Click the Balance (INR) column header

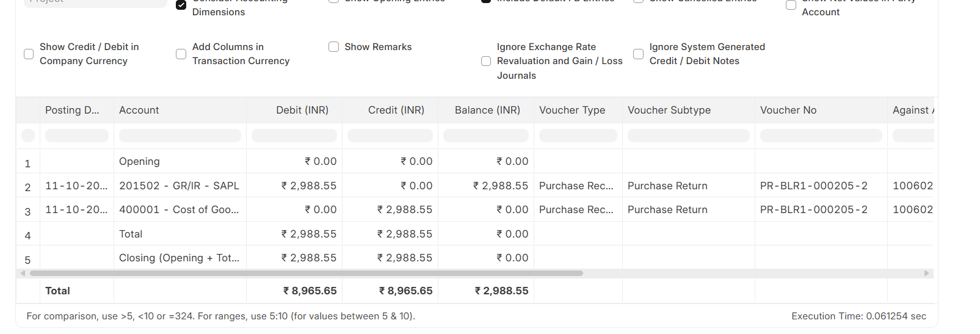pyautogui.click(x=487, y=111)
